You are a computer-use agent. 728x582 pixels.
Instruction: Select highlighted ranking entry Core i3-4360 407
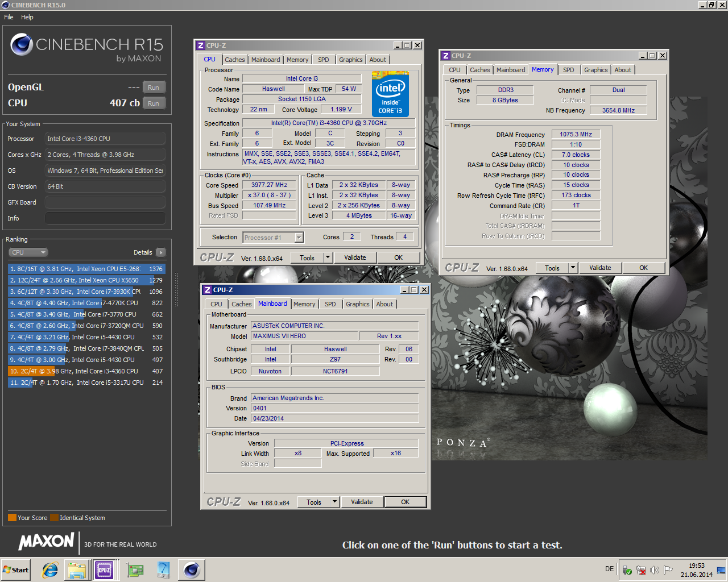pyautogui.click(x=86, y=371)
